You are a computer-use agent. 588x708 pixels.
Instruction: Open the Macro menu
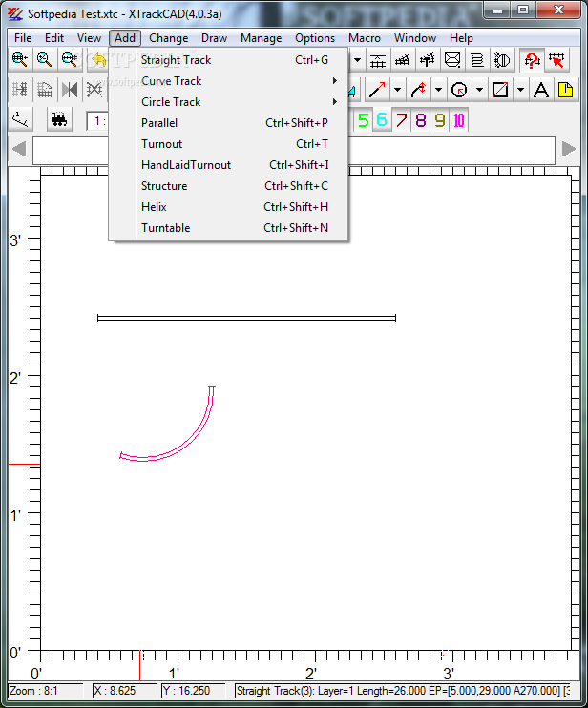(x=365, y=38)
